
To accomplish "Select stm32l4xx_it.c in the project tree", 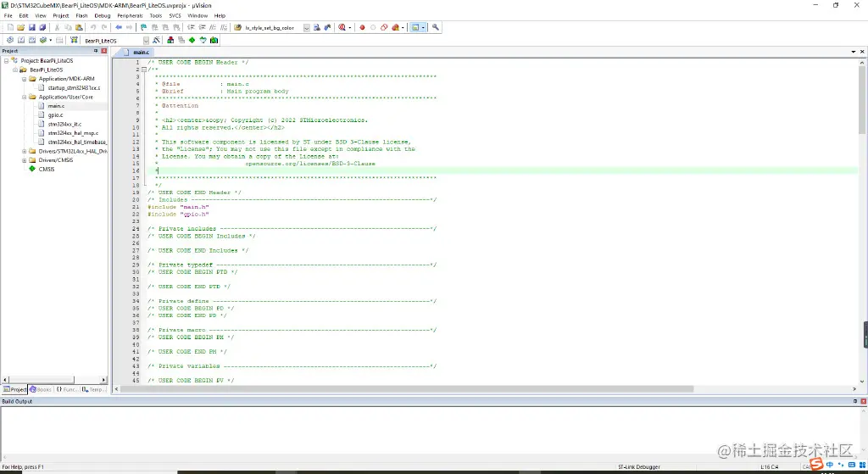I will [x=64, y=124].
